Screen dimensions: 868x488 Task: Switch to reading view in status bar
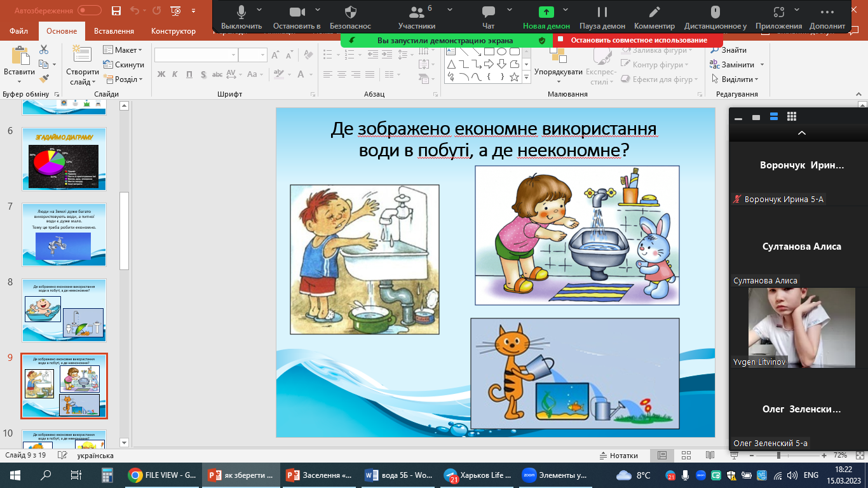[709, 456]
